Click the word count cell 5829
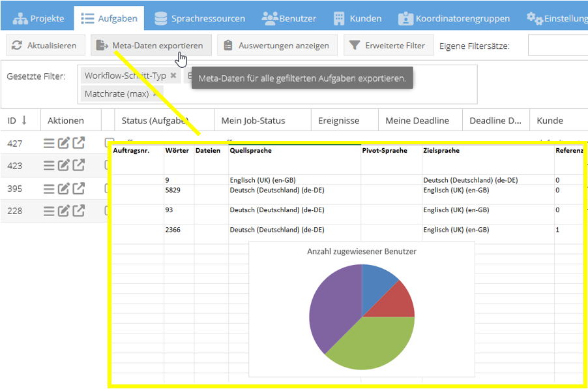The width and height of the screenshot is (588, 389). (x=179, y=194)
